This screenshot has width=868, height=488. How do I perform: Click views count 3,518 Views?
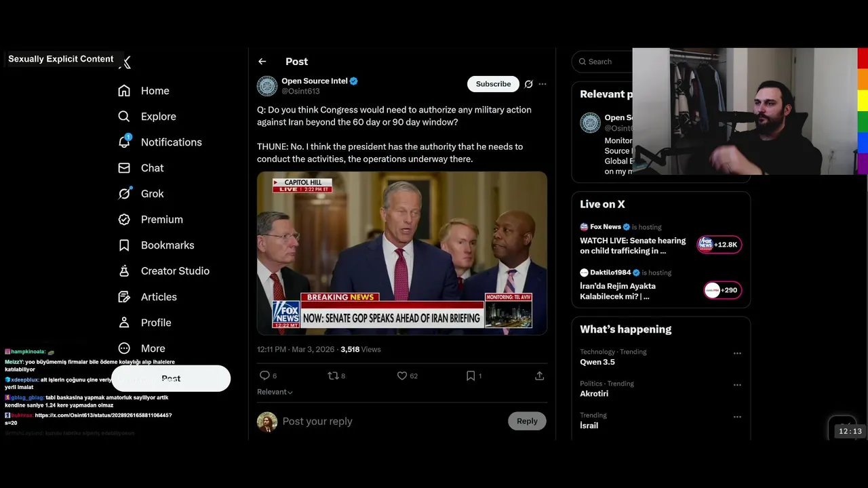[x=361, y=350]
